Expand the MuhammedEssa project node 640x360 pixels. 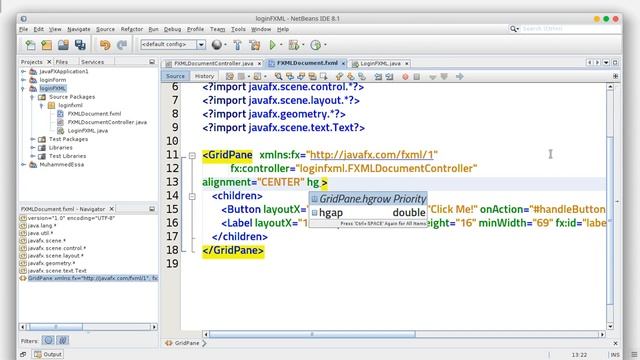pos(24,164)
